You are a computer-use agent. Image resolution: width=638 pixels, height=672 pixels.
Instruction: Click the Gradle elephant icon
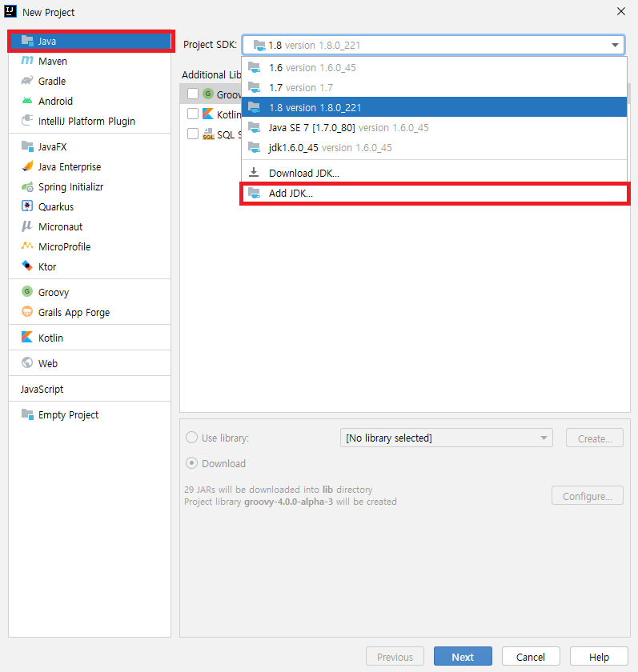coord(27,81)
